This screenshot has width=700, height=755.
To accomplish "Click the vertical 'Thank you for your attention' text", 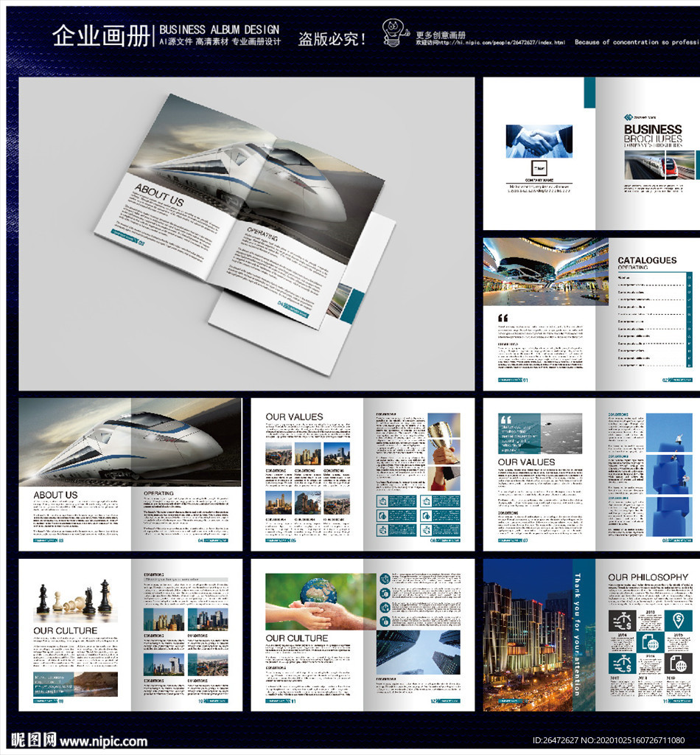I will [578, 633].
